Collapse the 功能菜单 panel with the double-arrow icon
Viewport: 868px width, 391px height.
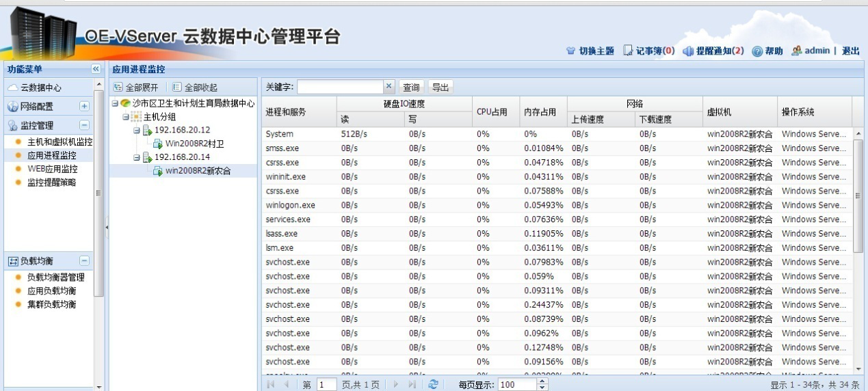[x=96, y=69]
